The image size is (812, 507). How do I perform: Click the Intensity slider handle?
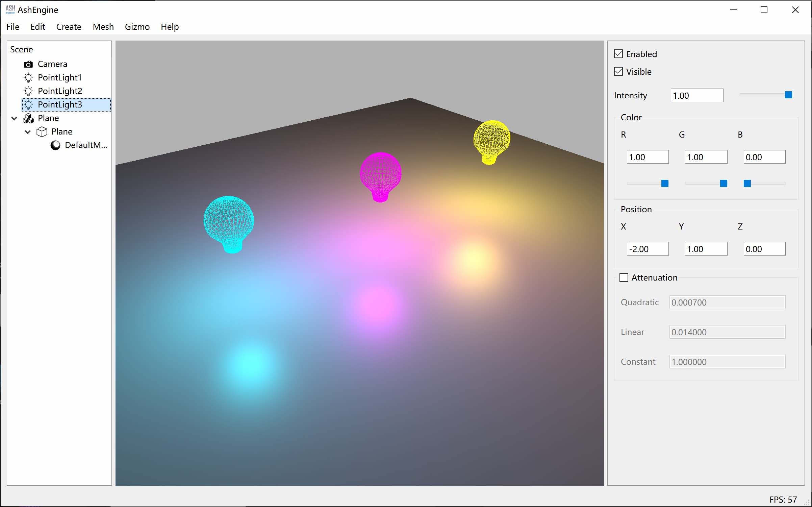point(788,95)
